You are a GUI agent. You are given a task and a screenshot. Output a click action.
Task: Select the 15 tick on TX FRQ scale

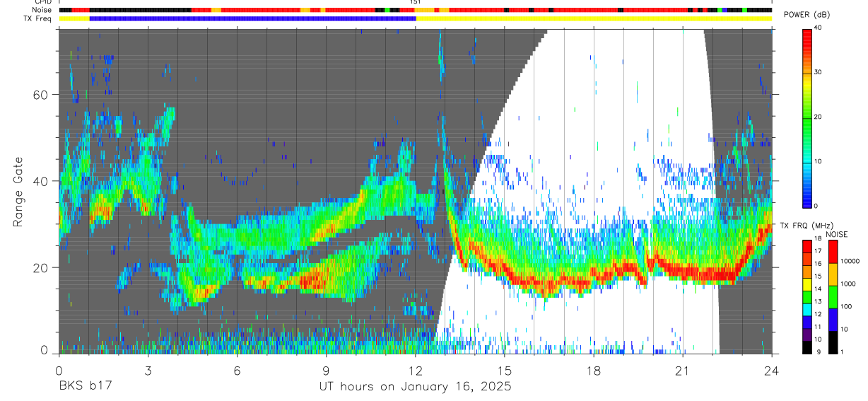point(818,277)
